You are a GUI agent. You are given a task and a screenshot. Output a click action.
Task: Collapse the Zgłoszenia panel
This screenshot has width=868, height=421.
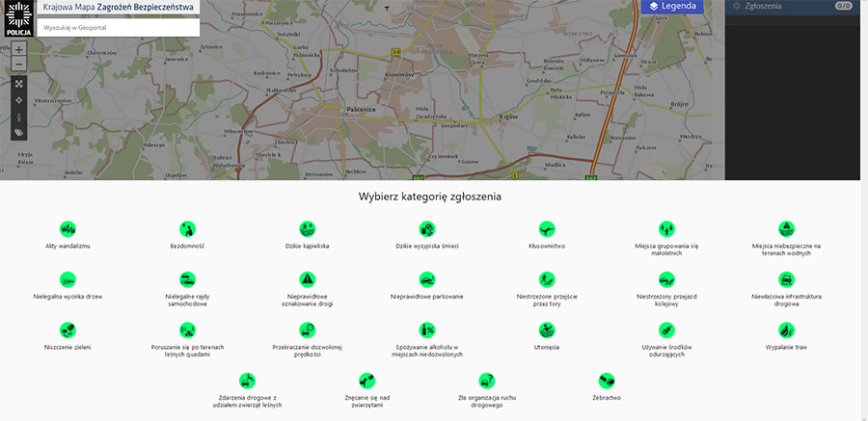pos(736,6)
